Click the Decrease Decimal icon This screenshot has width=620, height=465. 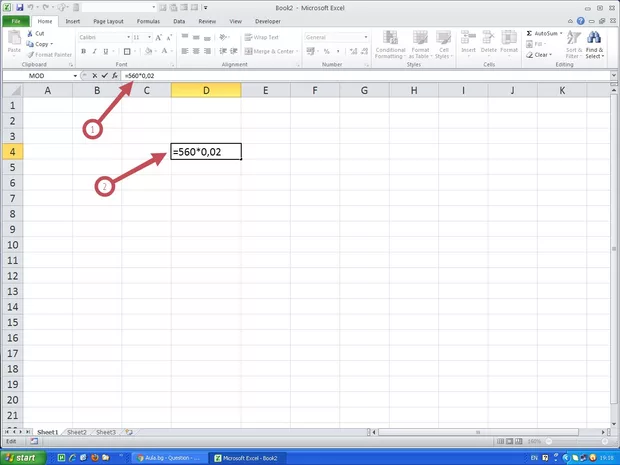(x=365, y=51)
